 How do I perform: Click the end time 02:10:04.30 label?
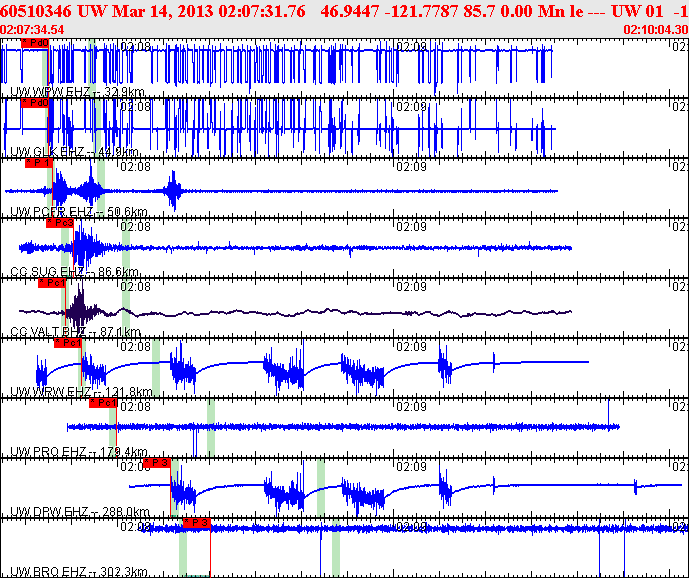[654, 30]
